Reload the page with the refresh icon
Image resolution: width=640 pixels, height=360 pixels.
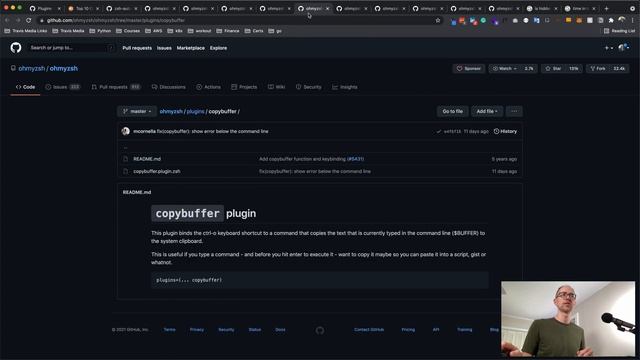pos(29,20)
